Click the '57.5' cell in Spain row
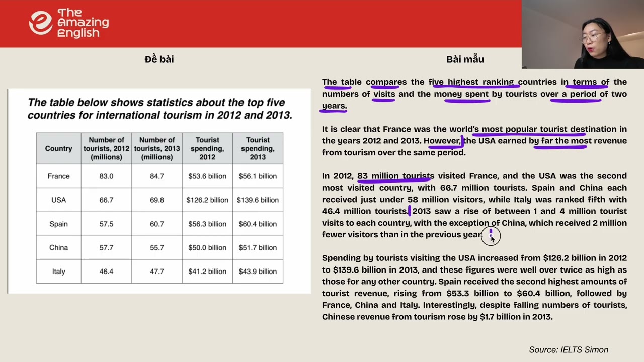Image resolution: width=644 pixels, height=362 pixels. point(106,224)
